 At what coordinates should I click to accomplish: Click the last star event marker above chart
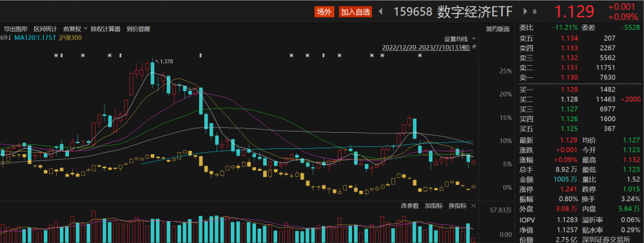tap(420, 55)
